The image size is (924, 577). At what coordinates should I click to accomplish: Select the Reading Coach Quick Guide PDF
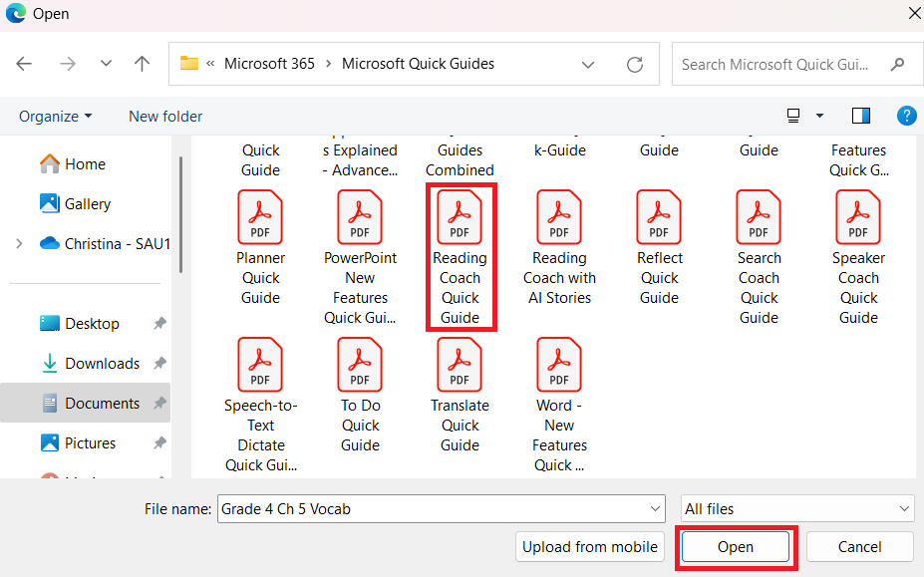coord(461,257)
